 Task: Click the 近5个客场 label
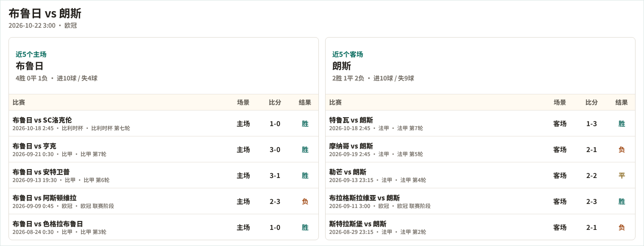tap(347, 54)
